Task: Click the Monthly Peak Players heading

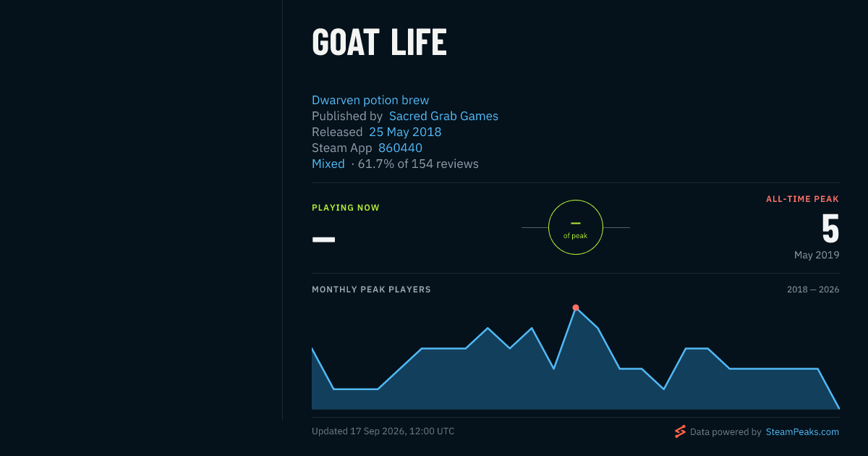Action: [371, 290]
